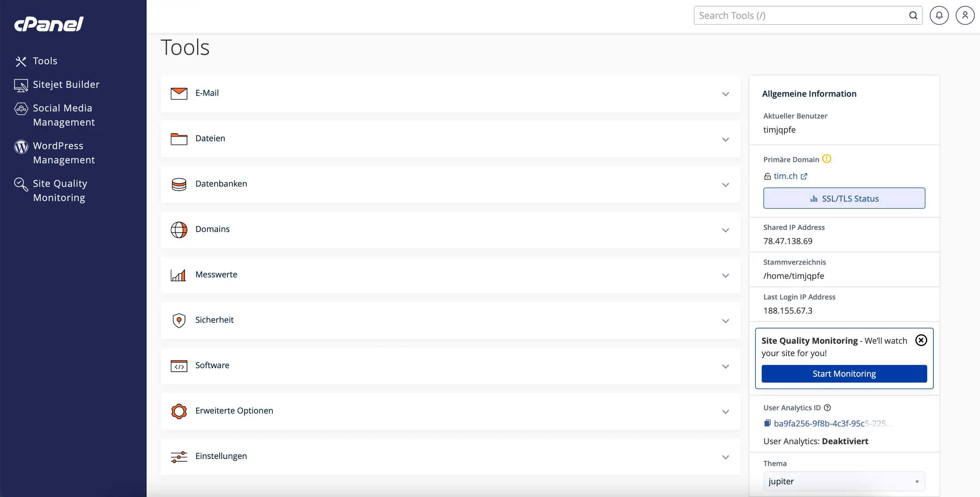
Task: Click the Primäre Domain warning icon
Action: (826, 159)
